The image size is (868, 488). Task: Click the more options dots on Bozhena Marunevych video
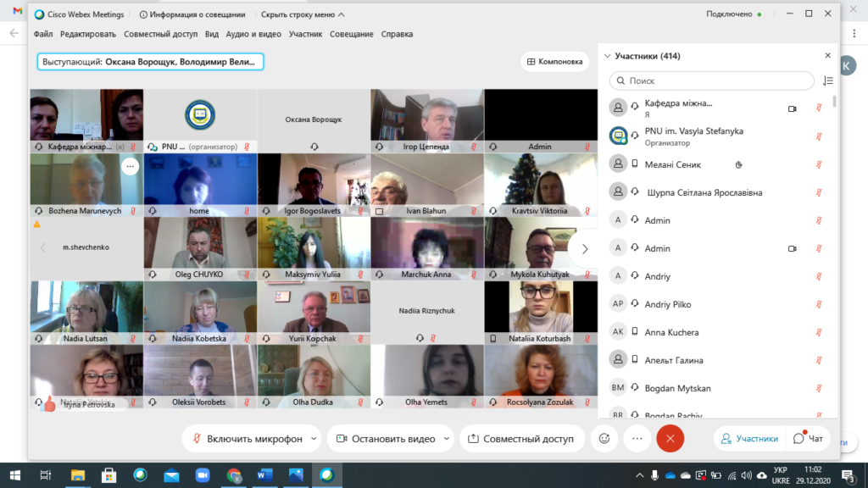(130, 166)
